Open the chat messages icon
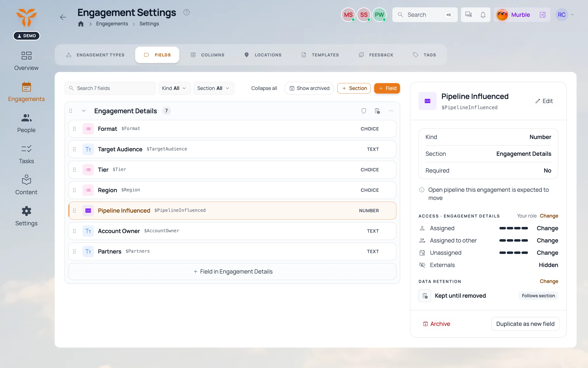 pyautogui.click(x=468, y=15)
